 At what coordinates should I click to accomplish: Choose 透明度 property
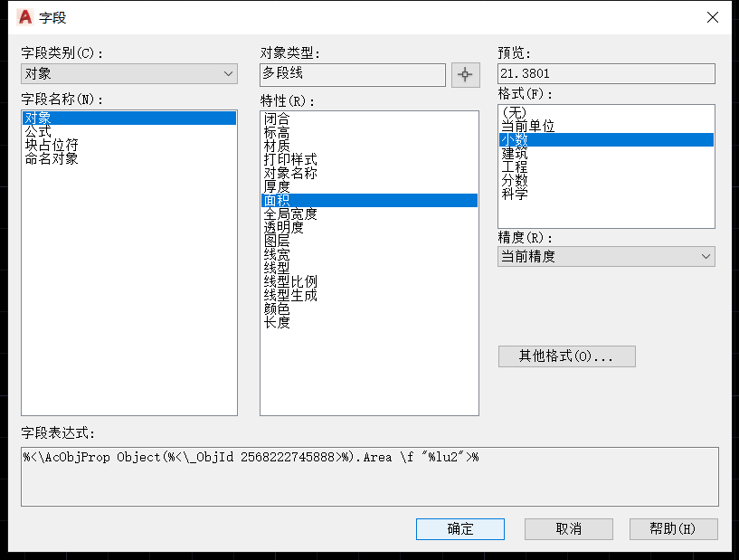(x=369, y=228)
